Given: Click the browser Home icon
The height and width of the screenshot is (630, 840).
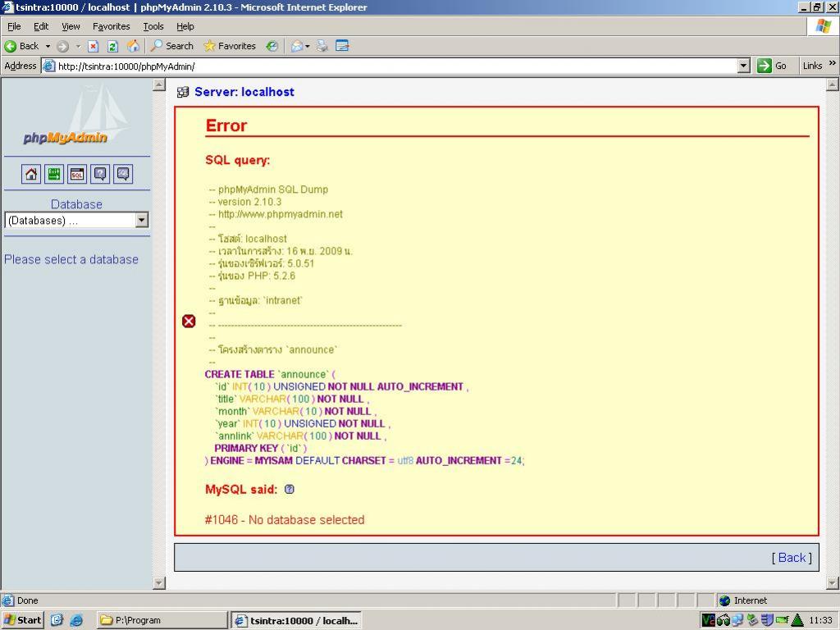Looking at the screenshot, I should click(133, 46).
